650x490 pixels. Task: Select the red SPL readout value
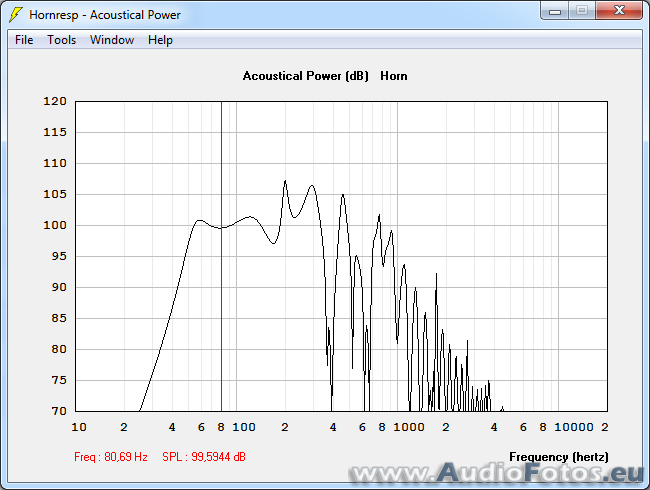tap(204, 457)
